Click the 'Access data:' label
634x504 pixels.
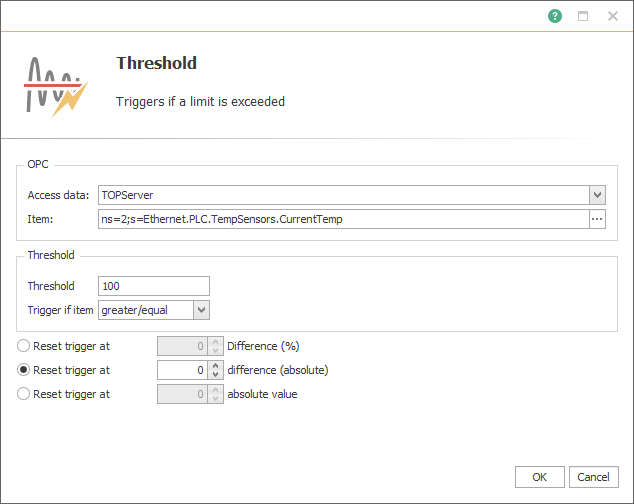coord(58,195)
